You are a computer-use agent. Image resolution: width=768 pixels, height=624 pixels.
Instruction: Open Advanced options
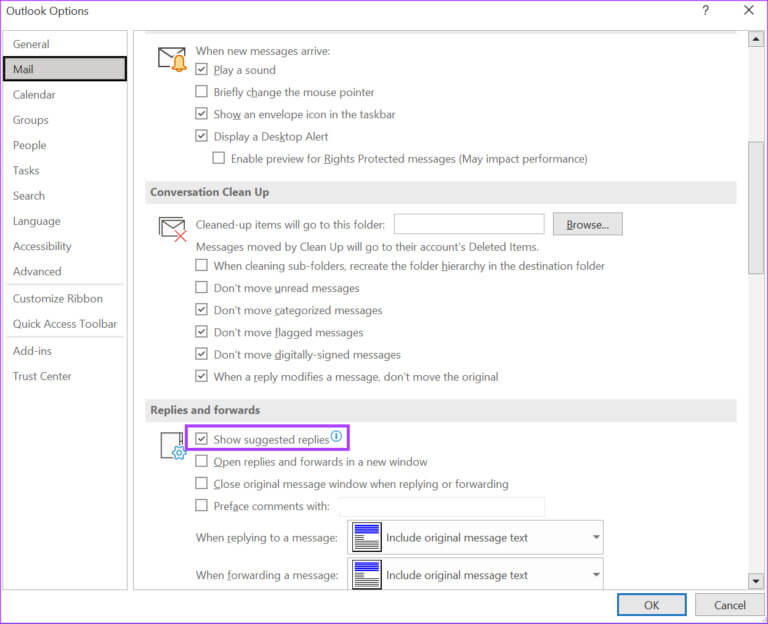coord(65,271)
